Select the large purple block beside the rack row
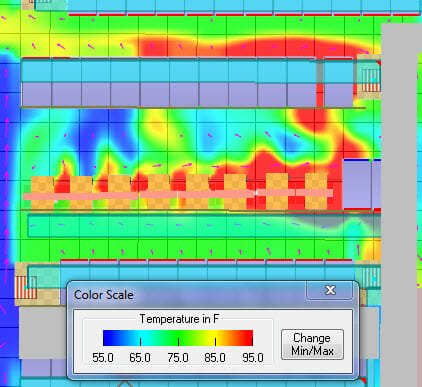 [x=362, y=184]
